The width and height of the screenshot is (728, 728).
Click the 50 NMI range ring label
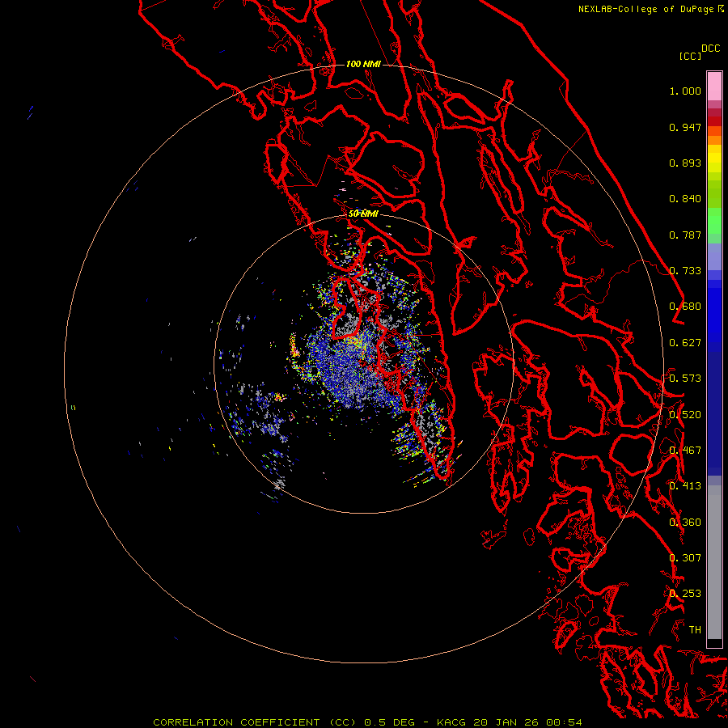(x=363, y=214)
